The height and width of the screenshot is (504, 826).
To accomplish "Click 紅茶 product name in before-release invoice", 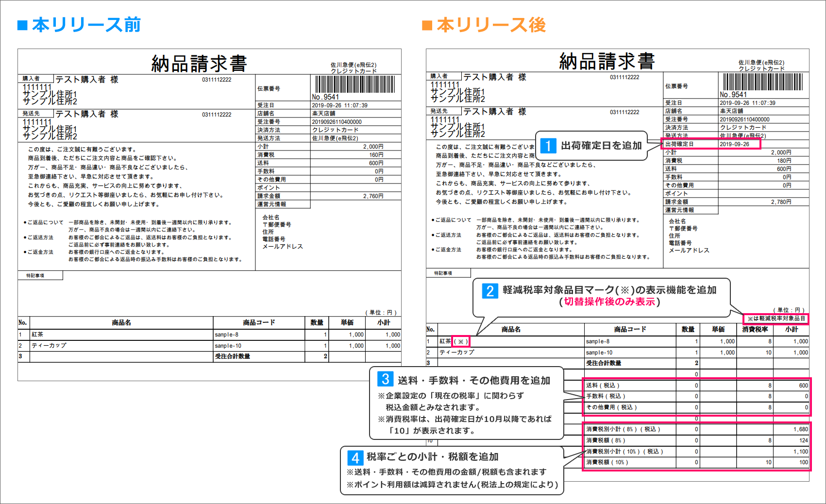I will click(37, 335).
